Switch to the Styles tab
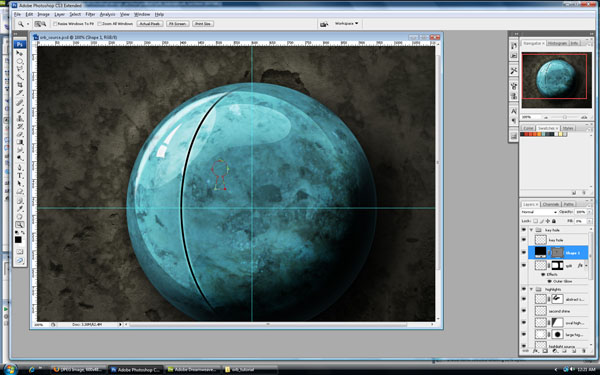 568,128
